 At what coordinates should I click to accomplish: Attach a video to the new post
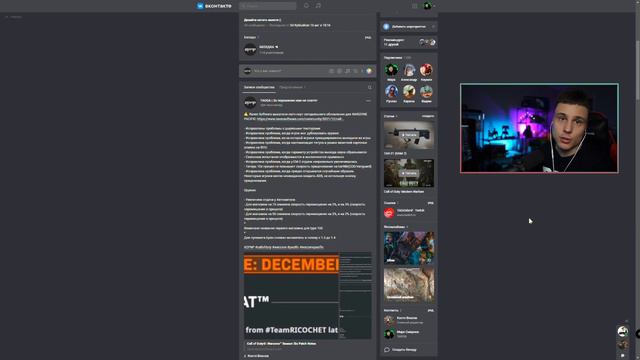pos(339,71)
